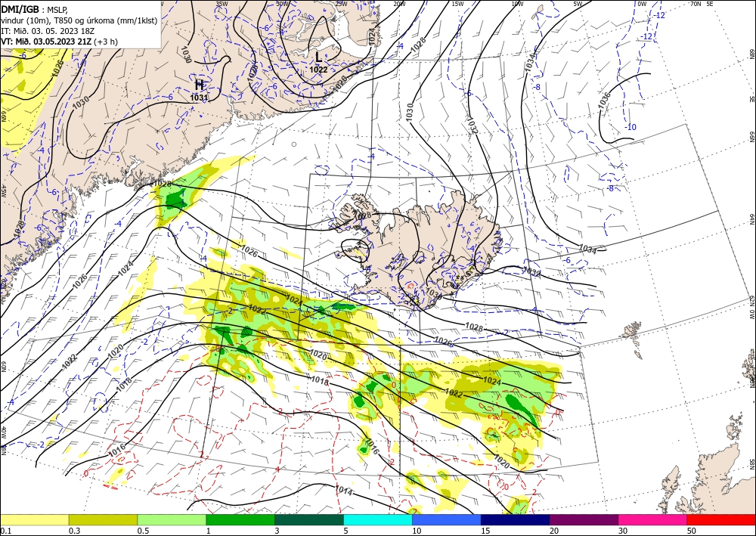The image size is (756, 536).
Task: Click the red 50+ legend swatch
Action: point(721,519)
